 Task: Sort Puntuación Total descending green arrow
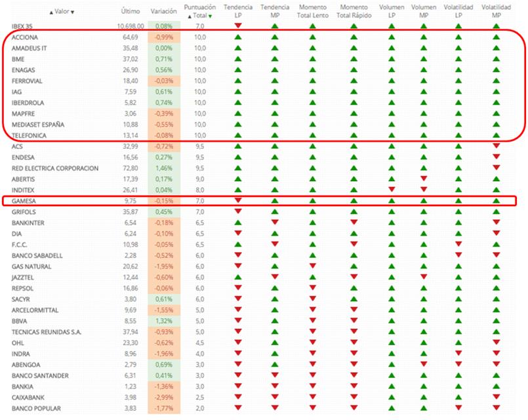[x=210, y=16]
